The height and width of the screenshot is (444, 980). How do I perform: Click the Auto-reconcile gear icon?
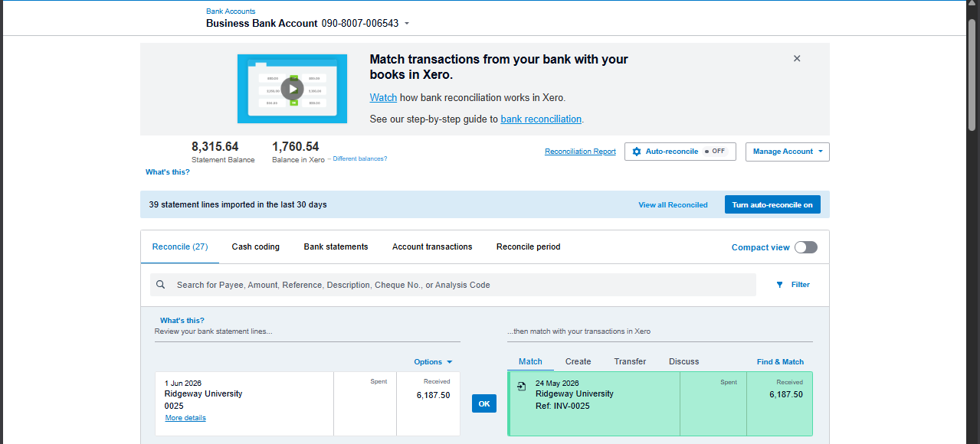coord(637,152)
